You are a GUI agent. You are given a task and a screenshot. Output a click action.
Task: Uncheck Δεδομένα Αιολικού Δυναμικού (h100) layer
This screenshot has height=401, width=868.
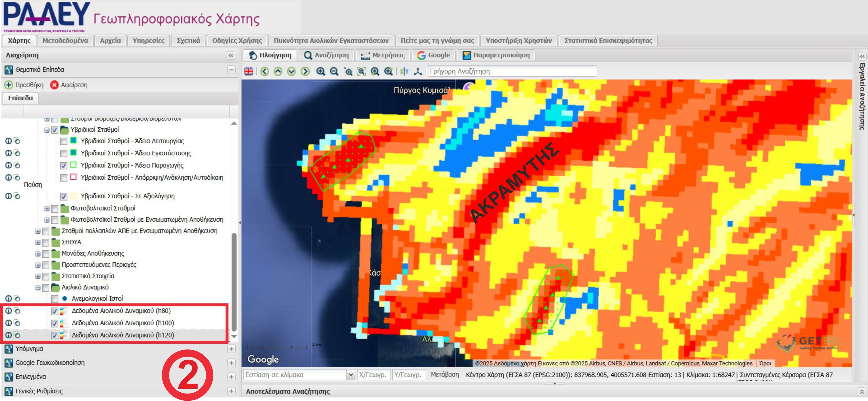click(54, 323)
